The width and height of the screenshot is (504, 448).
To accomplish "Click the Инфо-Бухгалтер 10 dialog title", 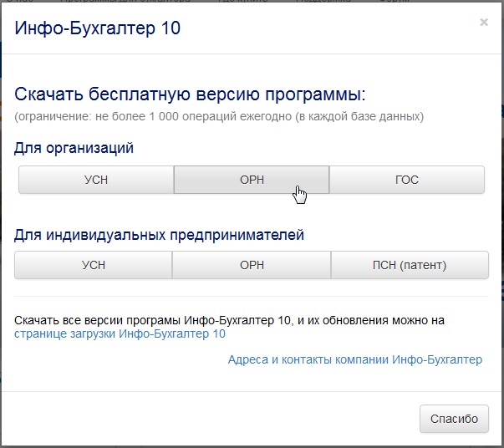I will (98, 28).
